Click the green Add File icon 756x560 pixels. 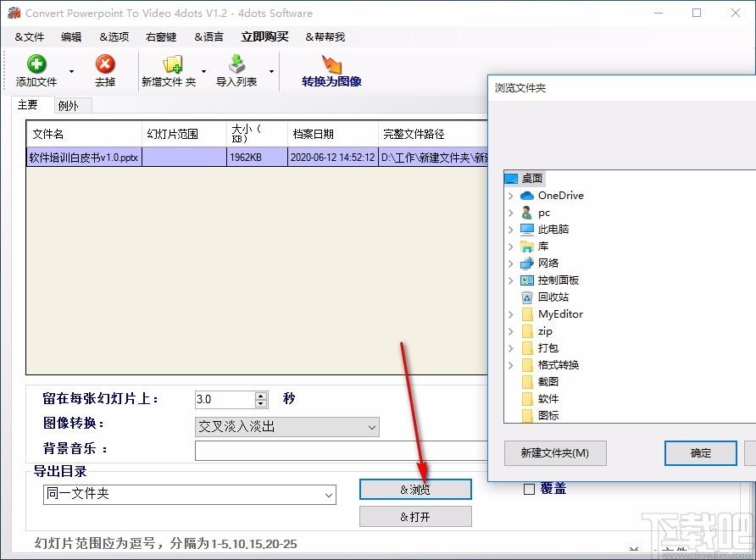[x=36, y=64]
